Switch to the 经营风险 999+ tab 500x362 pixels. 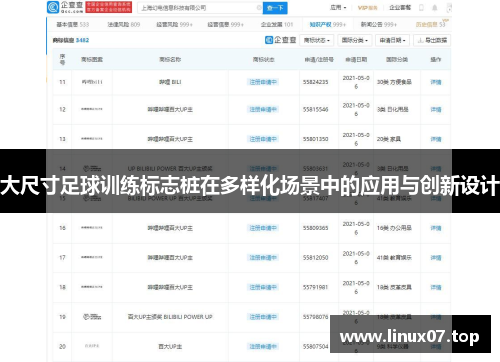(174, 24)
